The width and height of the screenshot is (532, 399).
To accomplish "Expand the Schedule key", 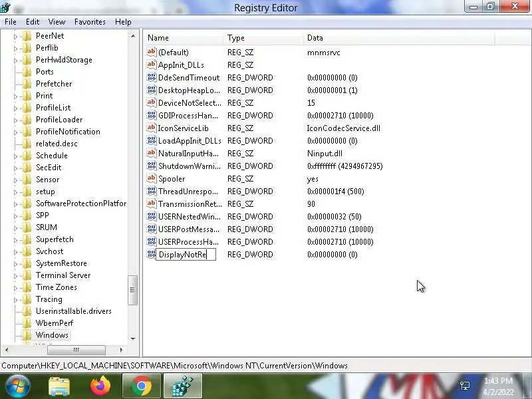I will 15,156.
